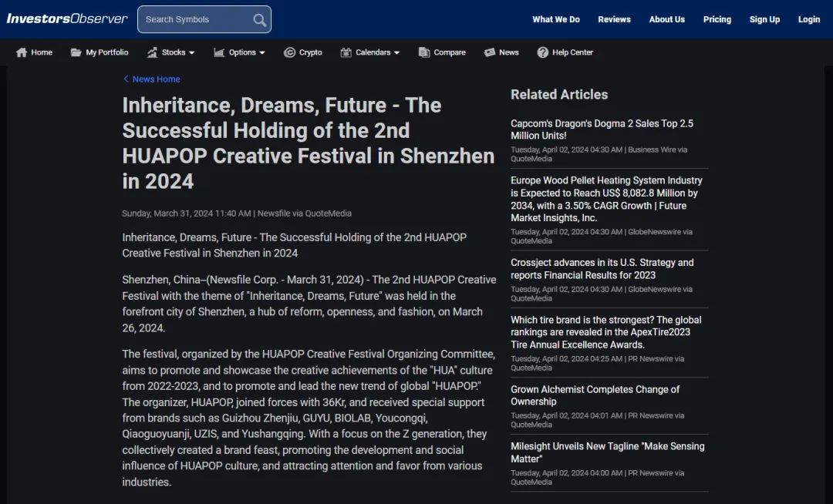Open the Crypto nav item
This screenshot has height=504, width=833.
(303, 52)
